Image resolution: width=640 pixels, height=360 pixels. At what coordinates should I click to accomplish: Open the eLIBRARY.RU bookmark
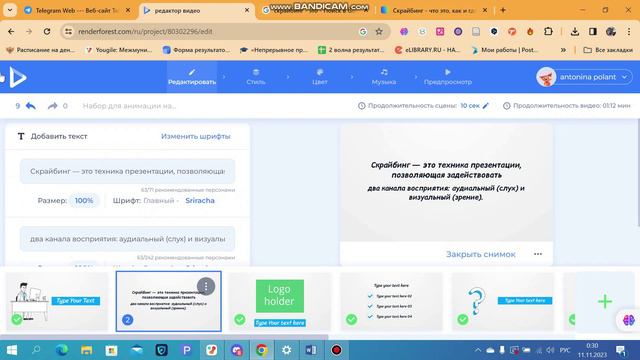click(427, 50)
